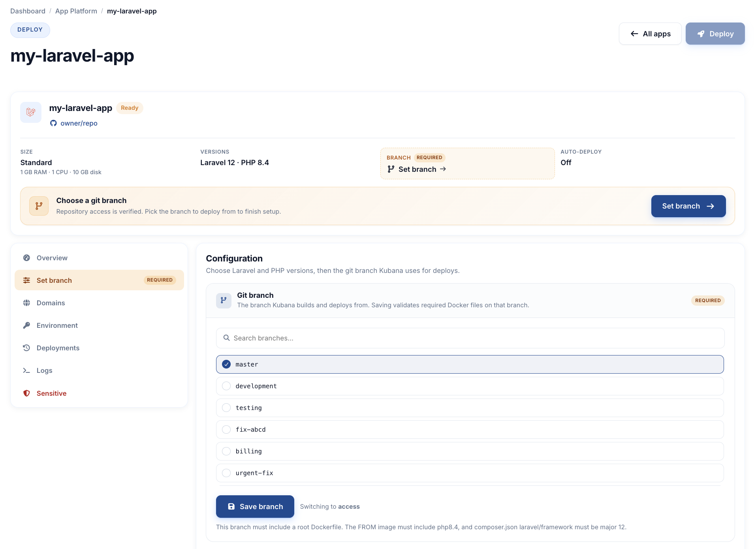Open the owner/repo repository link
This screenshot has width=756, height=549.
(x=79, y=123)
